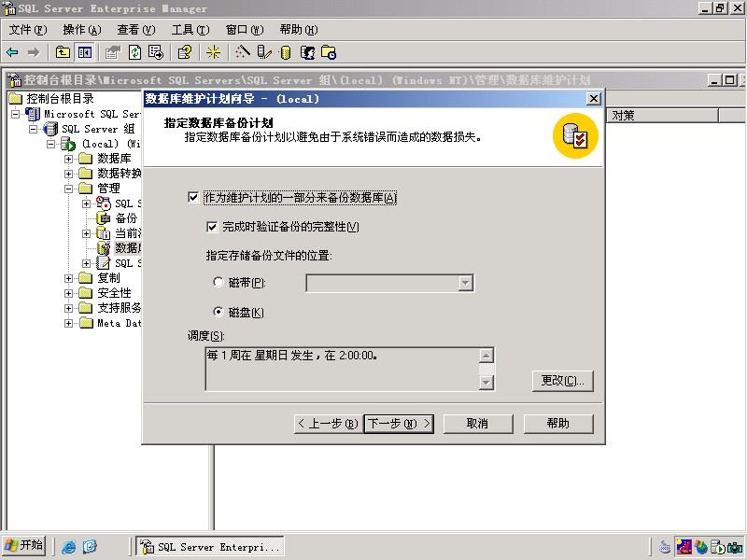Click the 取消 cancel button

pyautogui.click(x=478, y=424)
